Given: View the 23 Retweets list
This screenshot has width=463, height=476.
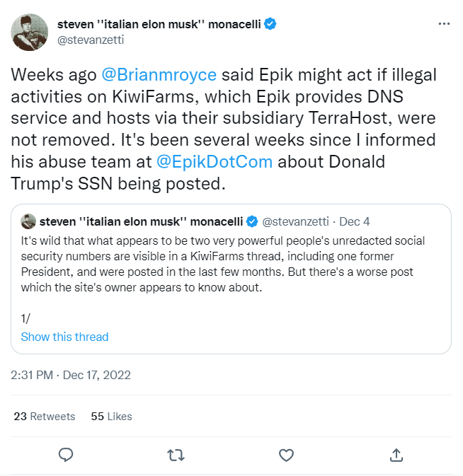Looking at the screenshot, I should [45, 416].
